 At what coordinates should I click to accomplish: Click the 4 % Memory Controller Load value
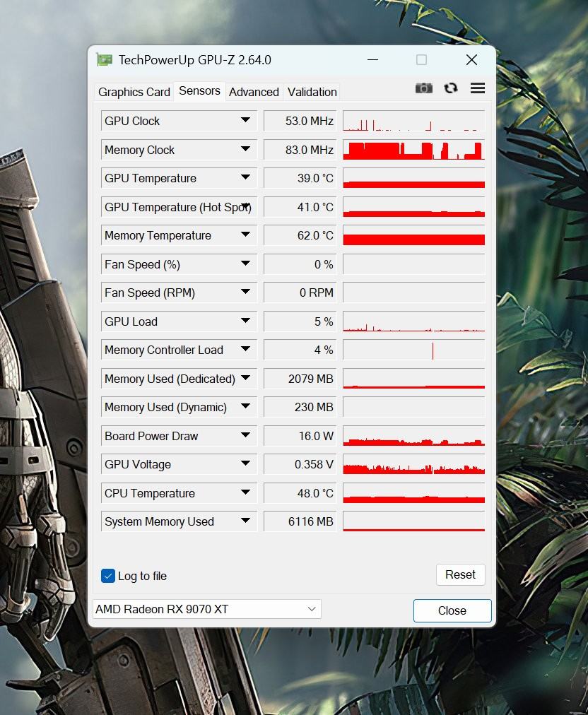click(300, 350)
